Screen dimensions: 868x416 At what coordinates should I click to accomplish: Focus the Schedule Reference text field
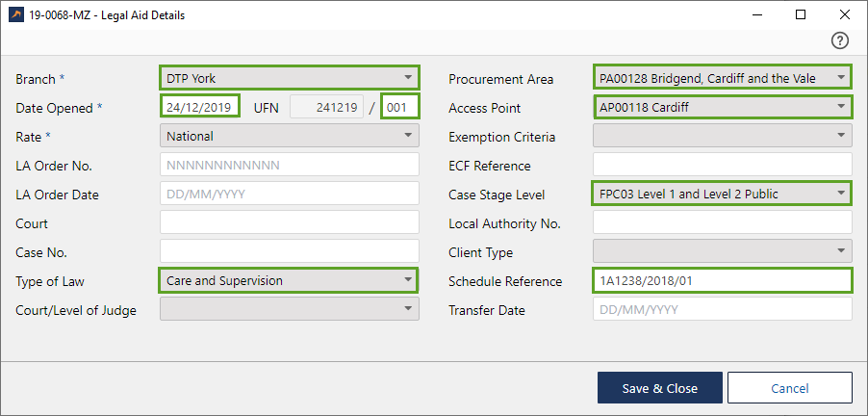[x=722, y=280]
